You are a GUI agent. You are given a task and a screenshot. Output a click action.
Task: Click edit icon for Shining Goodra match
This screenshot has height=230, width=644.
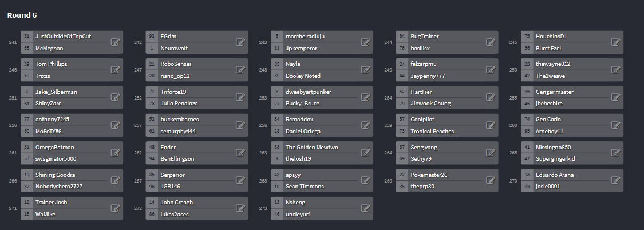(x=116, y=180)
